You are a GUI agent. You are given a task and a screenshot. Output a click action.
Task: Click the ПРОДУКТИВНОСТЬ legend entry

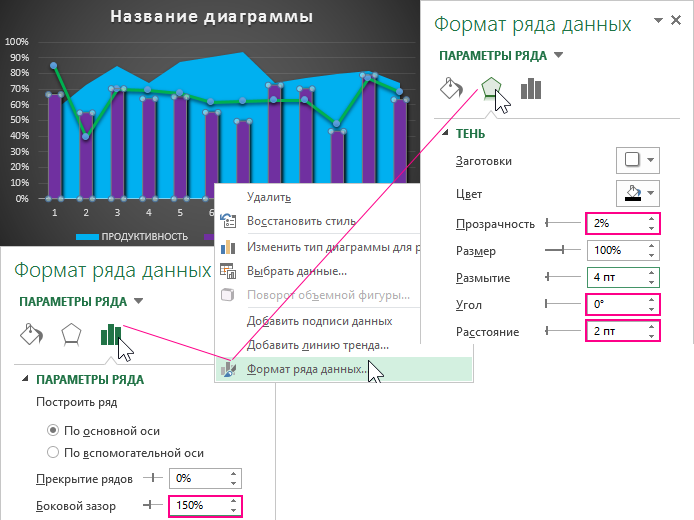click(x=132, y=237)
